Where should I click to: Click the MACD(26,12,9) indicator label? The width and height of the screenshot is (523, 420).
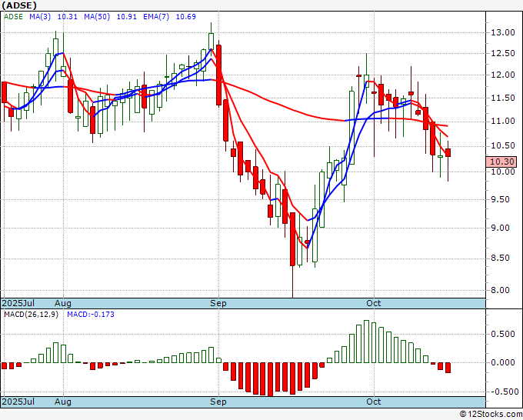(31, 315)
